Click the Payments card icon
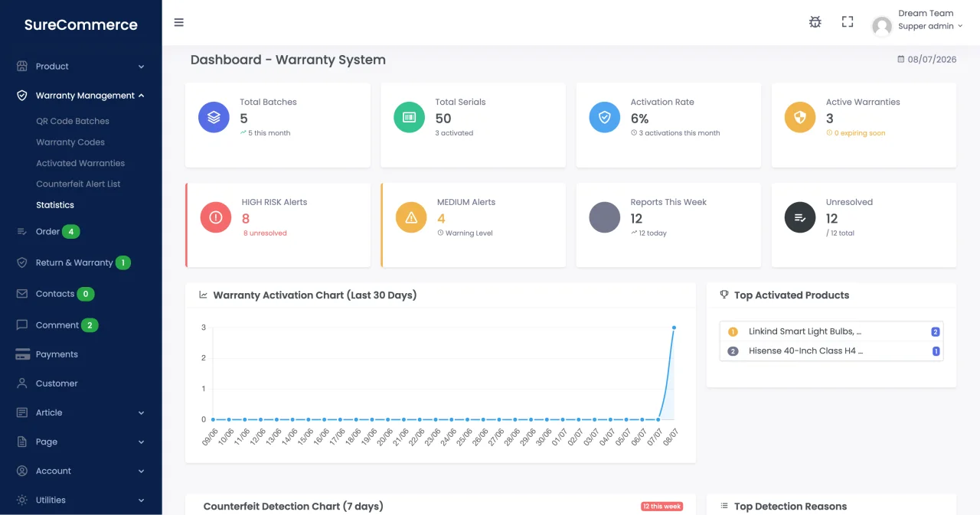This screenshot has height=515, width=980. tap(22, 354)
